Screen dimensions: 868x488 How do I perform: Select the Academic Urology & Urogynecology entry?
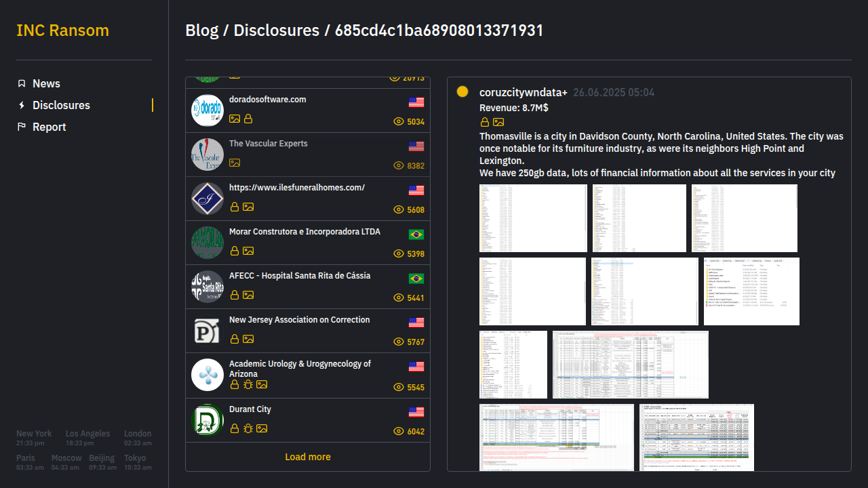coord(300,369)
